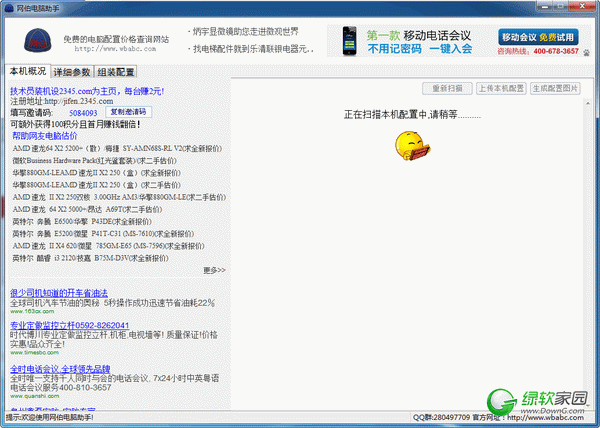Click the 第一款 移动电话会议 banner text
The width and height of the screenshot is (600, 428).
(x=419, y=36)
